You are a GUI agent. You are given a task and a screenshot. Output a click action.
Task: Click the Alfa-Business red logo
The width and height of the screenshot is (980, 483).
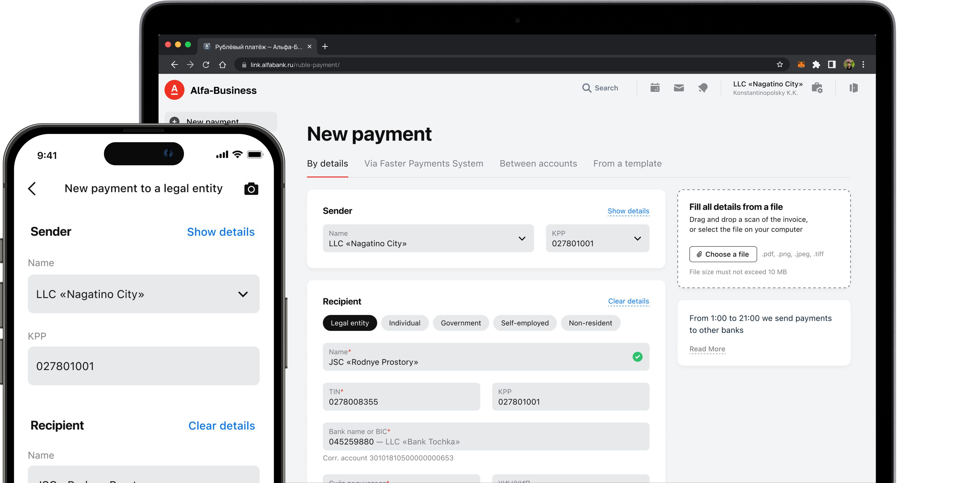pos(174,90)
